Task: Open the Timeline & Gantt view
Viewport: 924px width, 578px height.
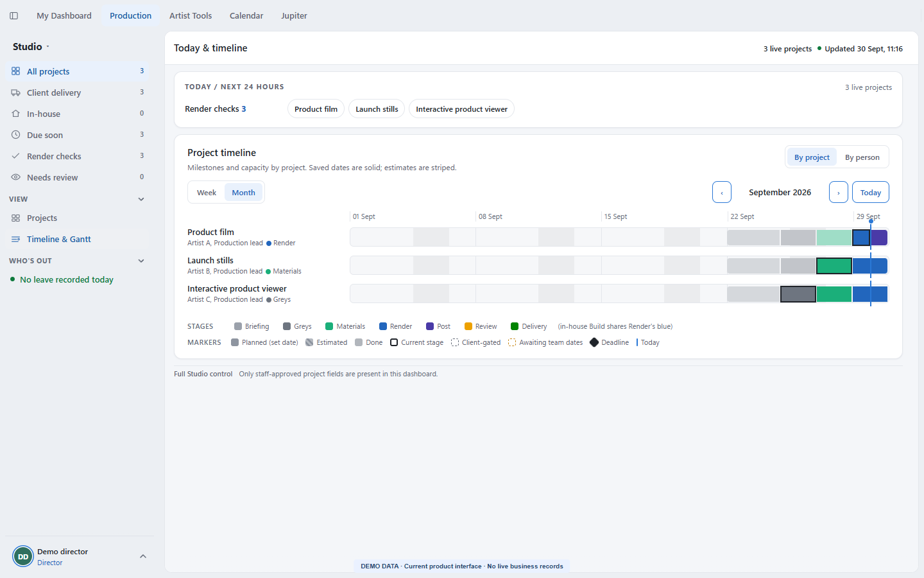Action: [x=78, y=239]
